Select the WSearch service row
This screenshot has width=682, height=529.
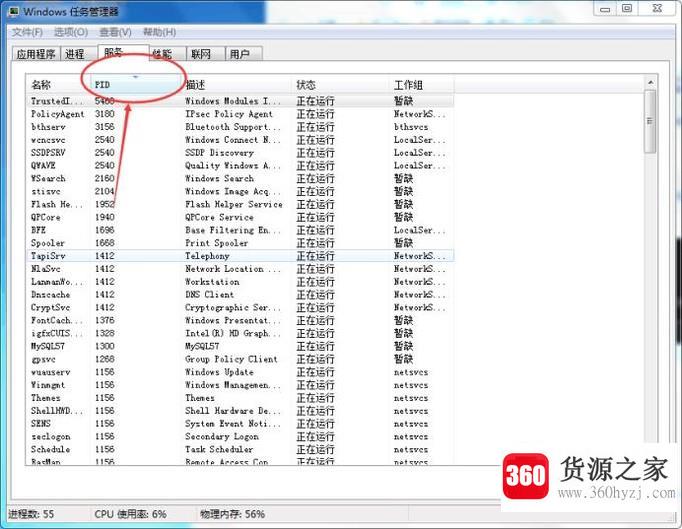(240, 178)
